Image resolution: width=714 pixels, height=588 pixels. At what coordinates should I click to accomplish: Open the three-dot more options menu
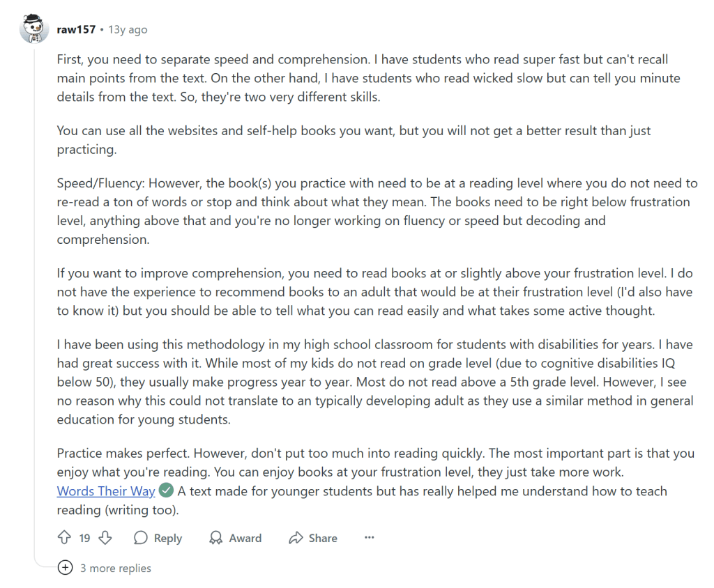(370, 538)
